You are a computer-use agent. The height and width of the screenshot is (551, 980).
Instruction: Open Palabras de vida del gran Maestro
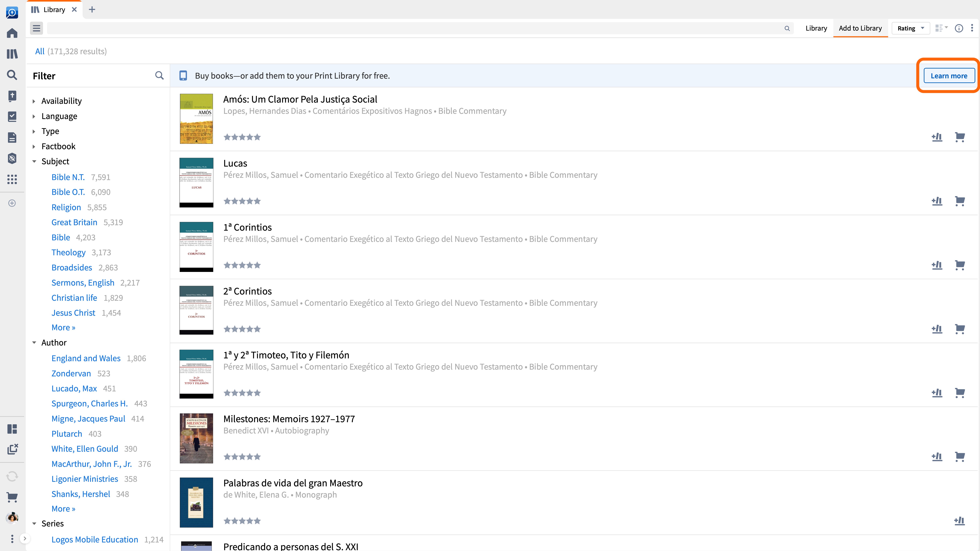pyautogui.click(x=293, y=483)
